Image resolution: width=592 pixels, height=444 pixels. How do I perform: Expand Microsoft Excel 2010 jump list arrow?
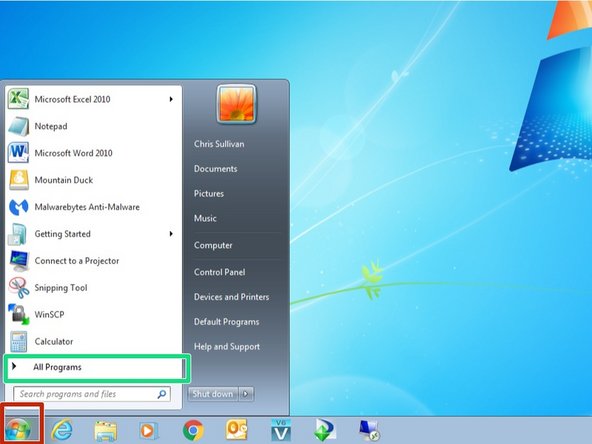[171, 99]
